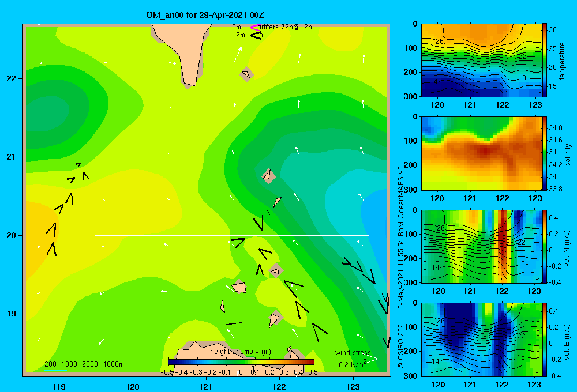
Task: Click the 'temperature' axis label
Action: click(562, 61)
